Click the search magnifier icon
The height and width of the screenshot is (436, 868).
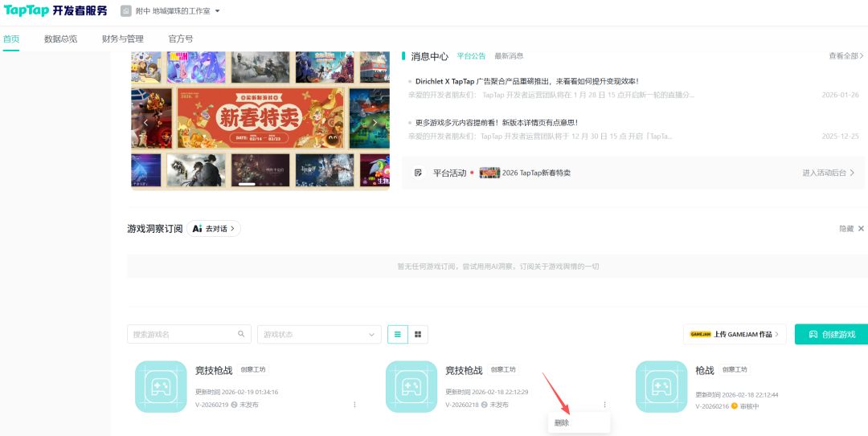(x=241, y=334)
